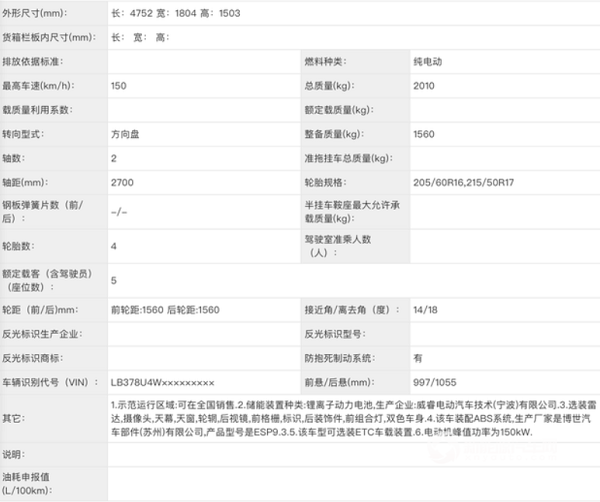Click the 额定载客 (含驾驶员) label
The width and height of the screenshot is (600, 502).
coord(47,280)
